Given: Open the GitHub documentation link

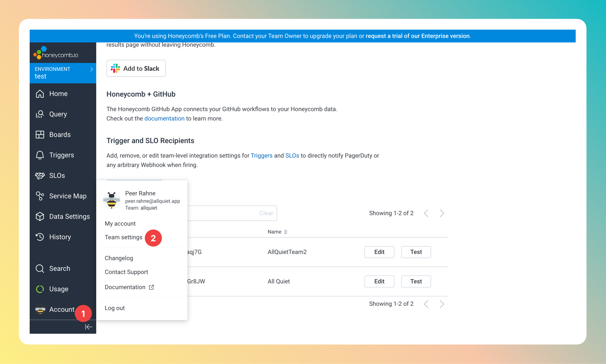Looking at the screenshot, I should coord(164,118).
